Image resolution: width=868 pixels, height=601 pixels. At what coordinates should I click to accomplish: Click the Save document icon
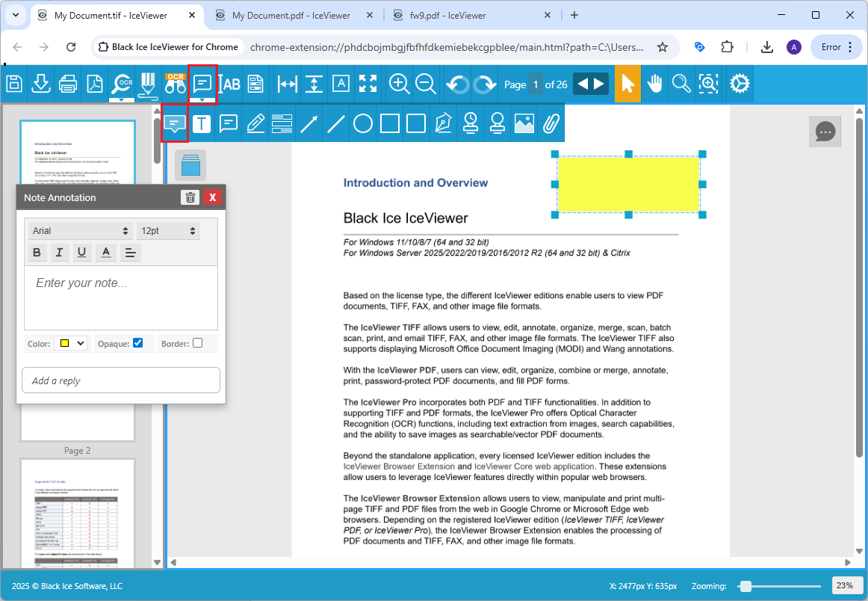[x=14, y=84]
